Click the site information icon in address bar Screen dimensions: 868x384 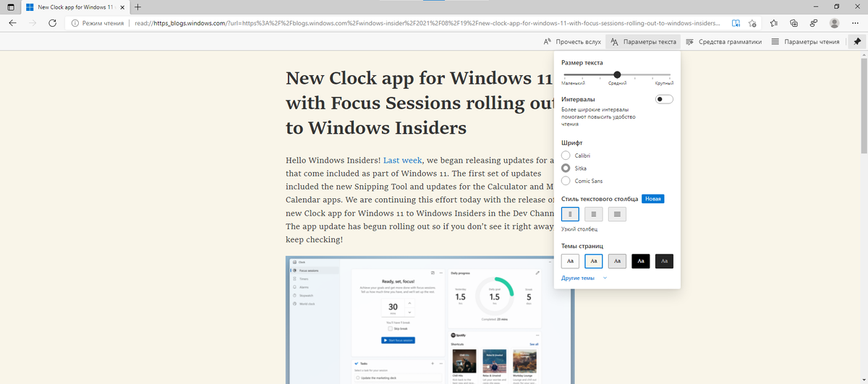pyautogui.click(x=75, y=23)
